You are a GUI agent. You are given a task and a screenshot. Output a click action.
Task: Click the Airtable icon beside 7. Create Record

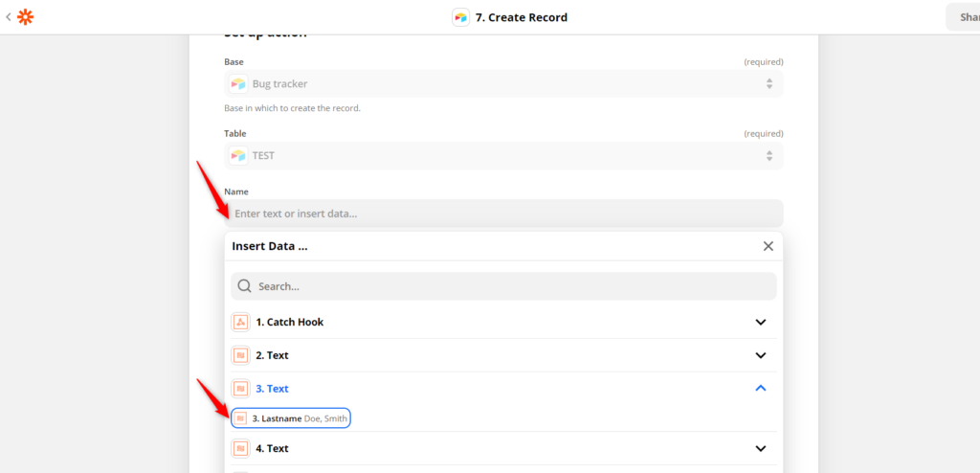(460, 17)
